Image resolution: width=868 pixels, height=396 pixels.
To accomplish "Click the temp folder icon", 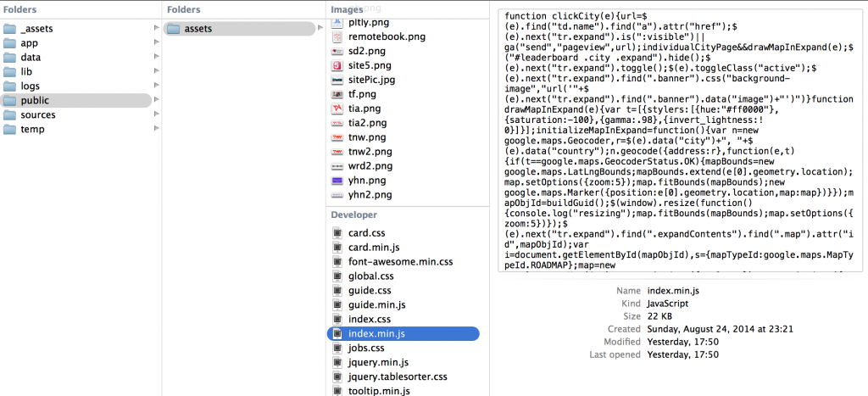I will click(10, 129).
